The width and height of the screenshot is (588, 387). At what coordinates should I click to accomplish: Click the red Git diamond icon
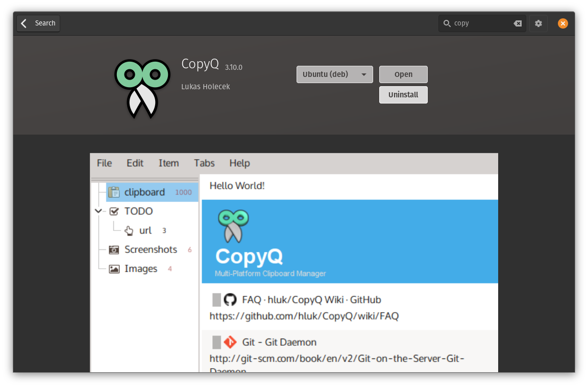click(x=230, y=342)
